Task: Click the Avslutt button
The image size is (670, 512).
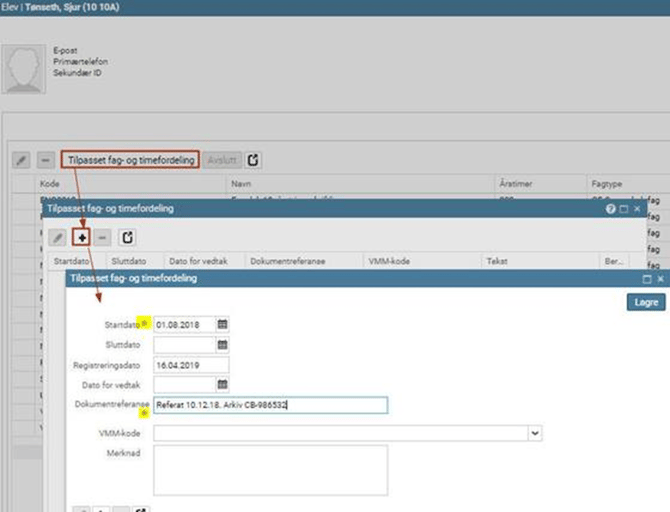Action: pyautogui.click(x=221, y=160)
